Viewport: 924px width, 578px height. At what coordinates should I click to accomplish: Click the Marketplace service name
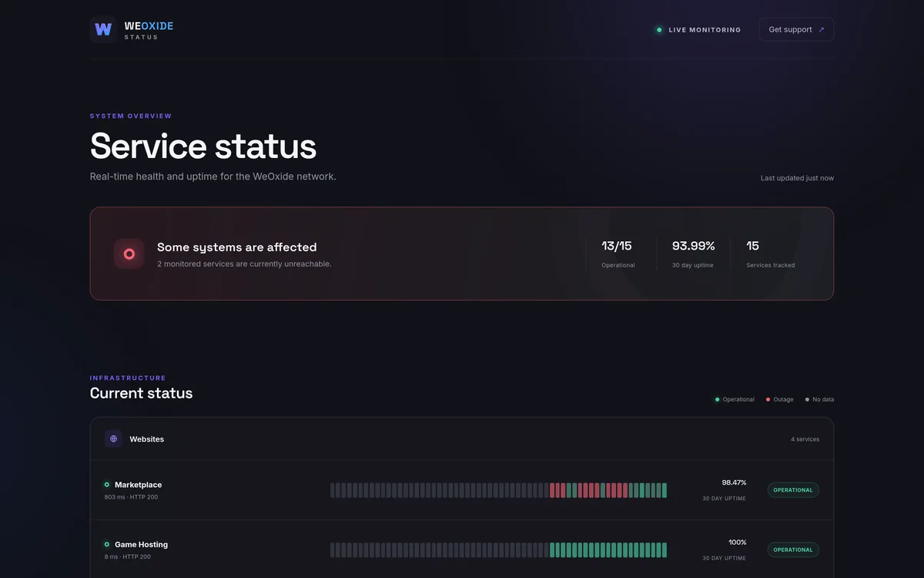[x=139, y=485]
